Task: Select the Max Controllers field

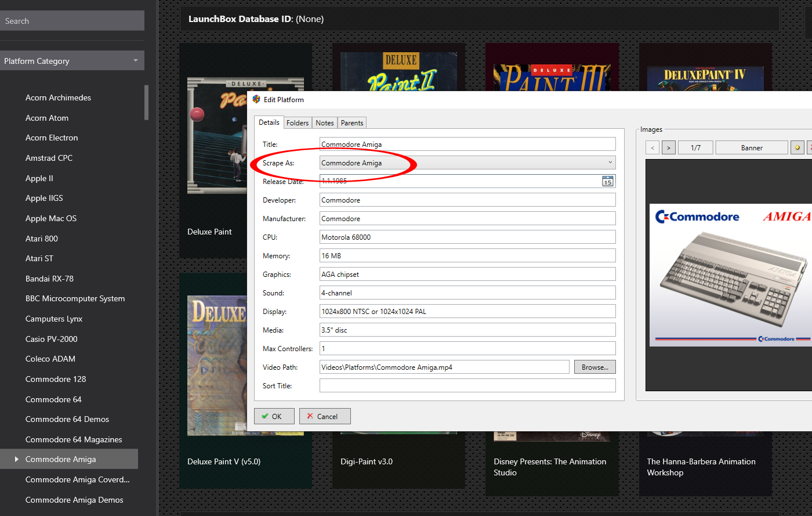Action: coord(467,348)
